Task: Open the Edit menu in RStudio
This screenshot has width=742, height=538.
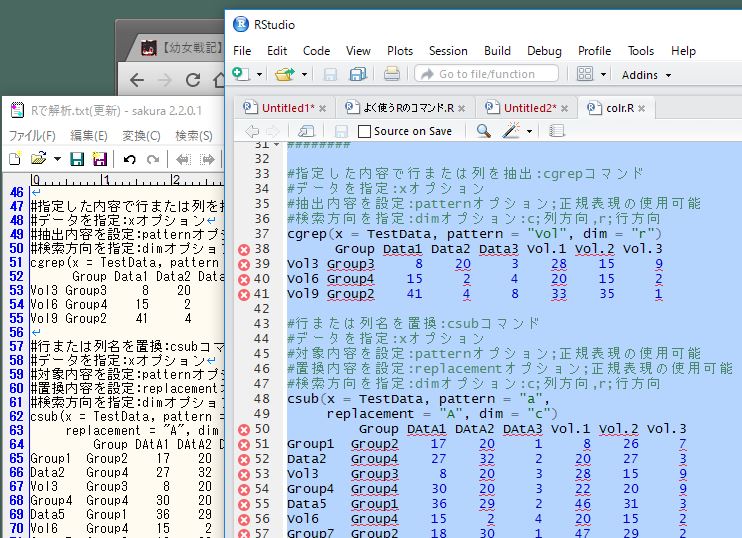Action: coord(277,51)
